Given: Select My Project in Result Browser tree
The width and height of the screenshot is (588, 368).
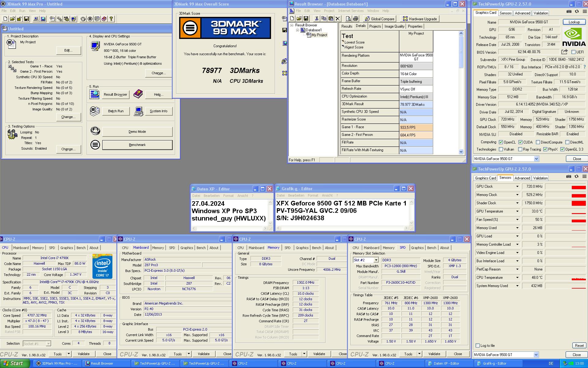Looking at the screenshot, I should (319, 35).
